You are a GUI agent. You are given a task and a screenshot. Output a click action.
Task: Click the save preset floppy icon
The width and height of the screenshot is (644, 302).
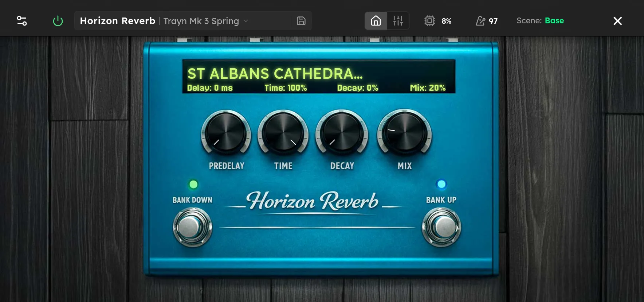tap(301, 21)
